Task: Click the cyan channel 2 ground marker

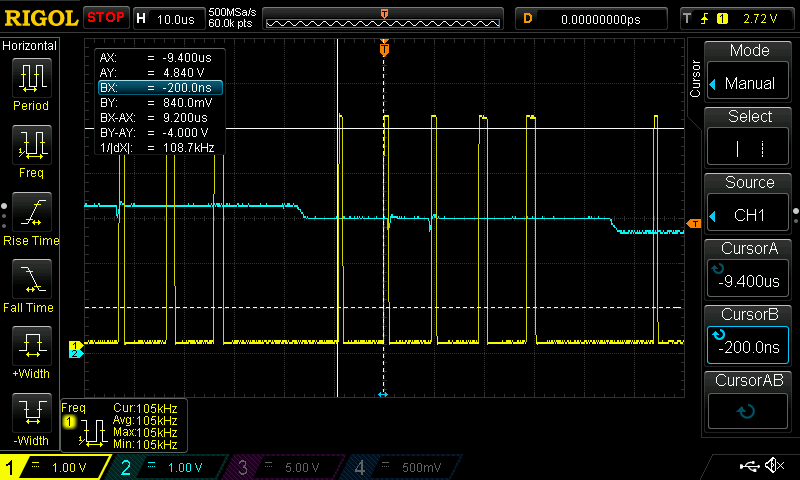Action: tap(76, 353)
